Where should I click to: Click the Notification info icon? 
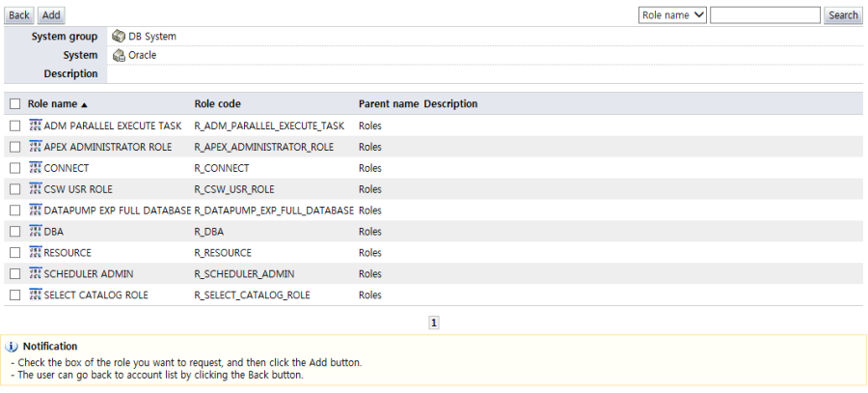point(13,346)
